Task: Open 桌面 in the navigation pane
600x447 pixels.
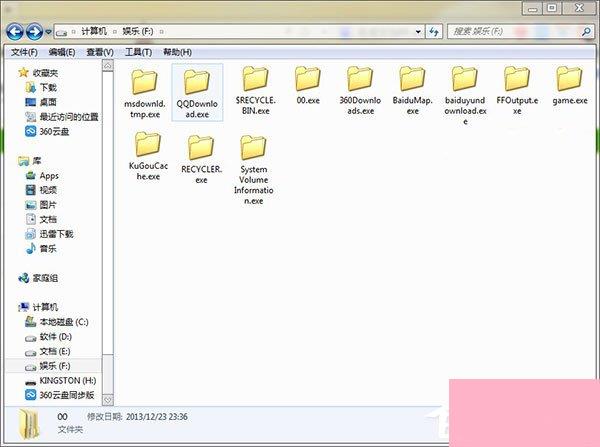Action: 41,102
